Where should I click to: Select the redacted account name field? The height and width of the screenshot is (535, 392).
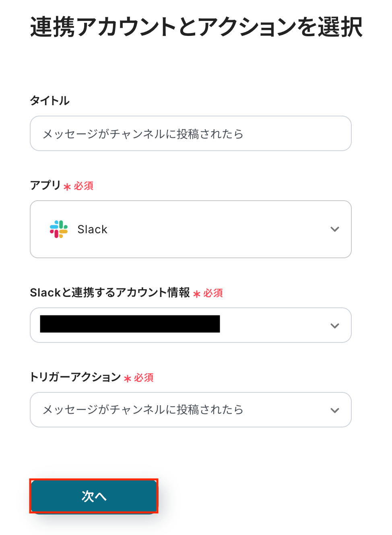tap(130, 324)
